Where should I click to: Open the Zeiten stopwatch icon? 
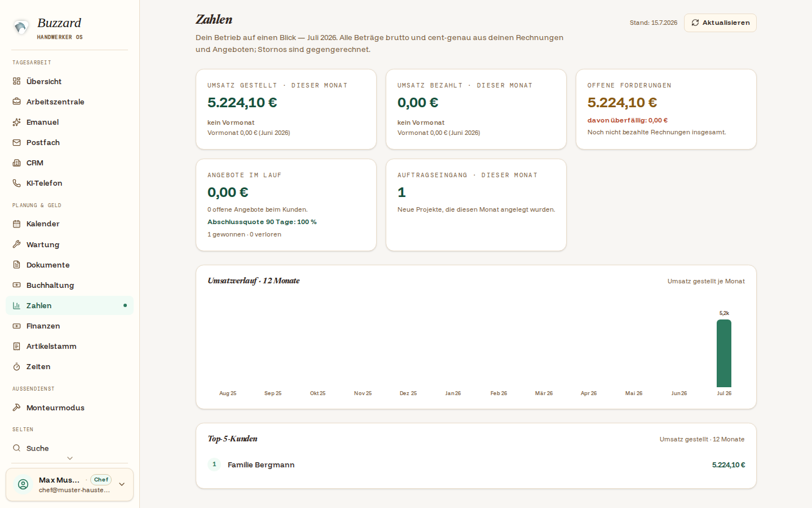pyautogui.click(x=17, y=366)
